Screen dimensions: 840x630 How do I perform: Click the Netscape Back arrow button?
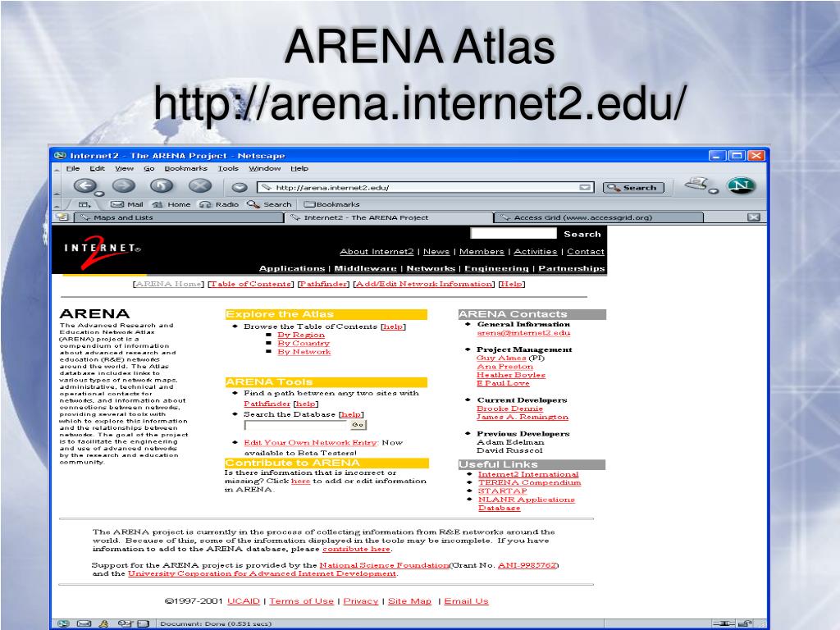click(x=84, y=186)
